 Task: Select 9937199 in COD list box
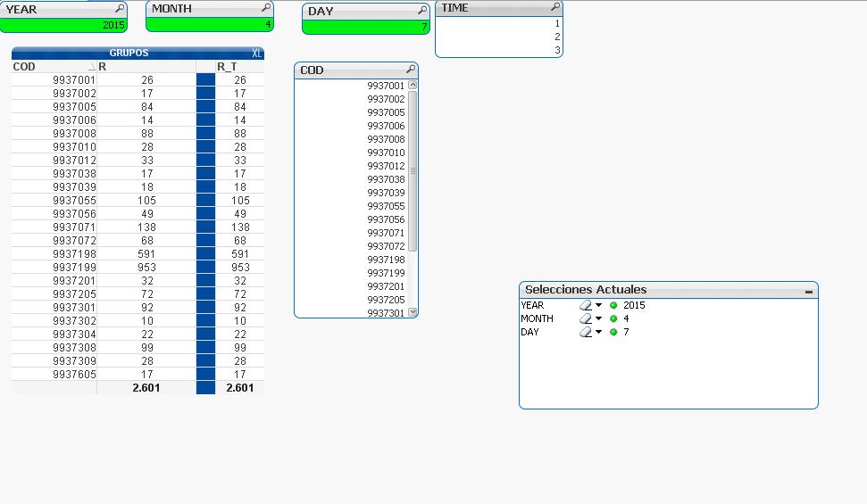(x=352, y=273)
